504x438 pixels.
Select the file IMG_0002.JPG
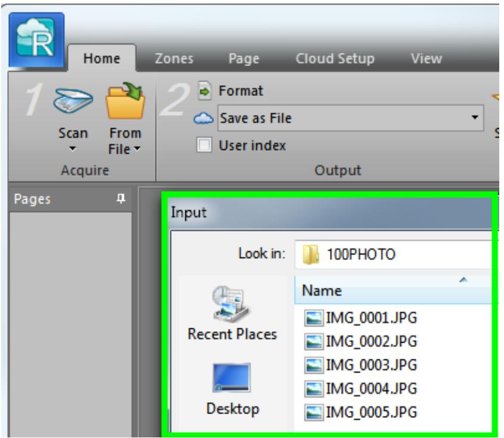coord(360,341)
